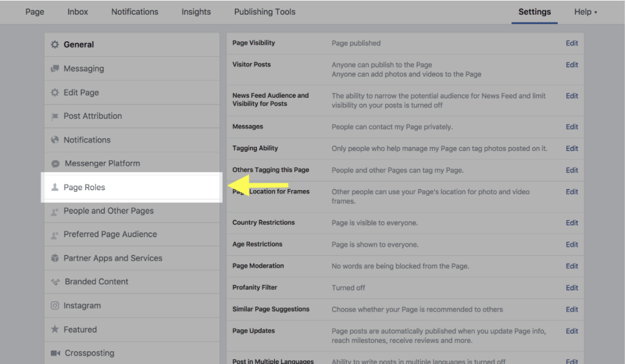Select Messenger Platform section
Viewport: 626px width, 364px height.
tap(132, 164)
